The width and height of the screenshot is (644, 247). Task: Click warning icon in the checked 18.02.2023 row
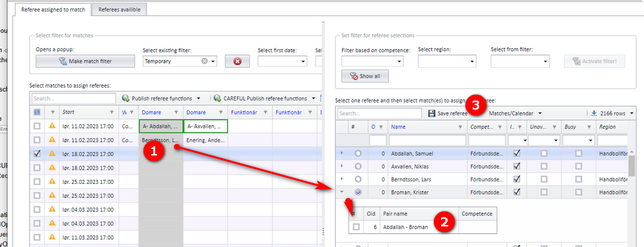point(52,153)
